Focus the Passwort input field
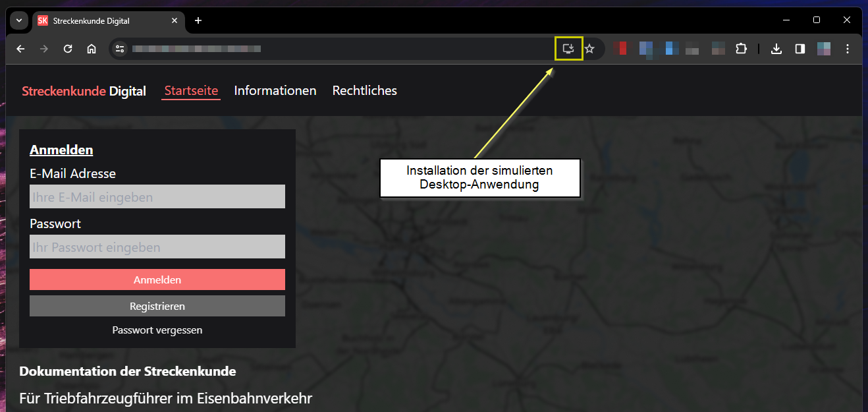The image size is (868, 412). [157, 247]
